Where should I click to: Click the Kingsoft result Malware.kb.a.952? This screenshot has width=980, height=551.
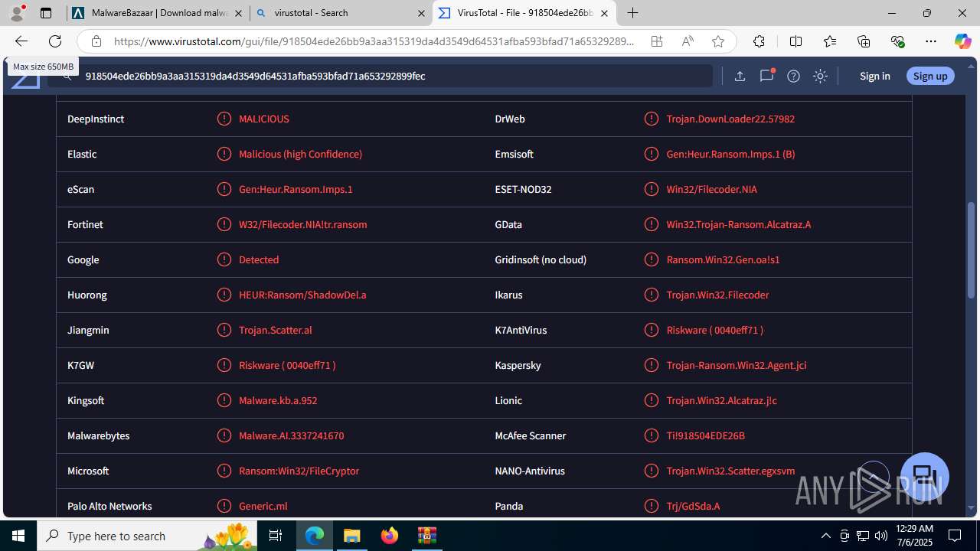(277, 400)
